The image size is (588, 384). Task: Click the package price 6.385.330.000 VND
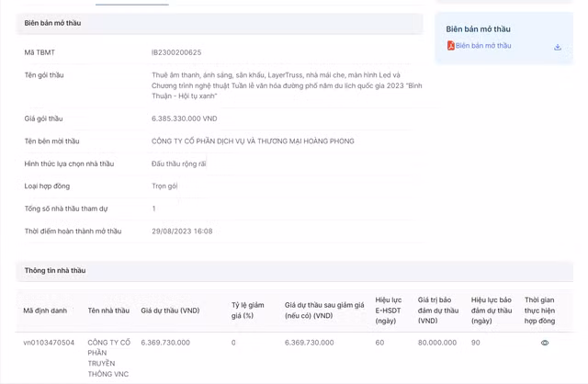click(185, 119)
